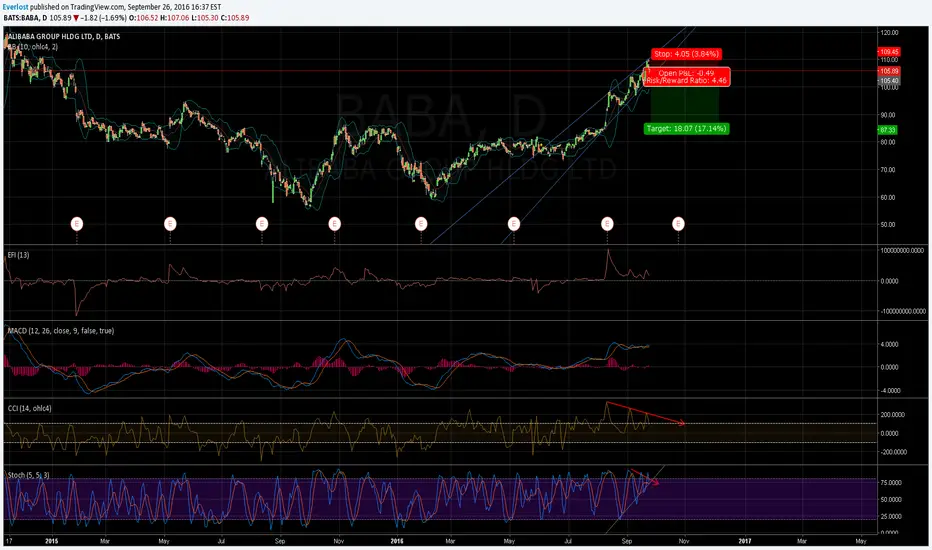Click the earnings marker near May 2015

pyautogui.click(x=170, y=224)
